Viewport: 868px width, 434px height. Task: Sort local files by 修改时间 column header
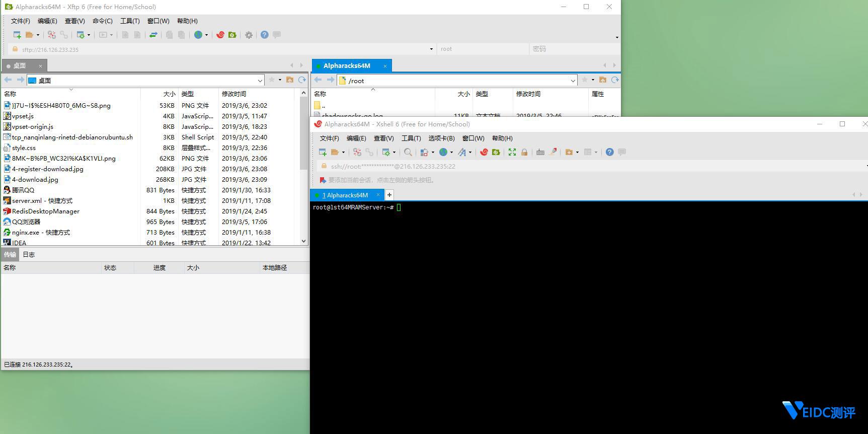click(234, 94)
